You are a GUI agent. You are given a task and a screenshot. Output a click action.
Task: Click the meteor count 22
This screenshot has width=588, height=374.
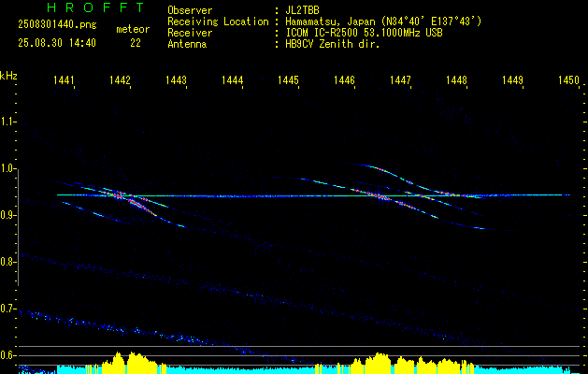tap(136, 43)
